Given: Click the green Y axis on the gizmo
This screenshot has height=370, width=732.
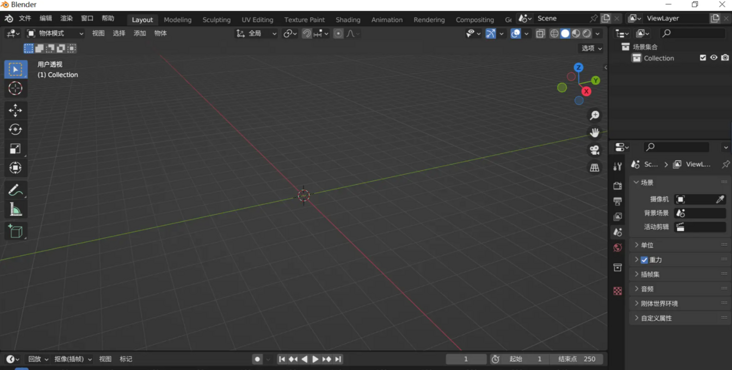Looking at the screenshot, I should point(595,81).
